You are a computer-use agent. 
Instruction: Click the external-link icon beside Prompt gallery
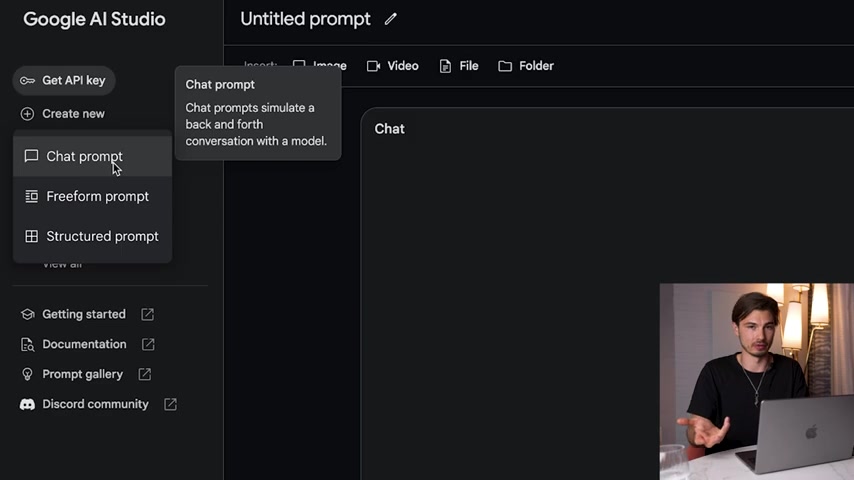tap(145, 374)
